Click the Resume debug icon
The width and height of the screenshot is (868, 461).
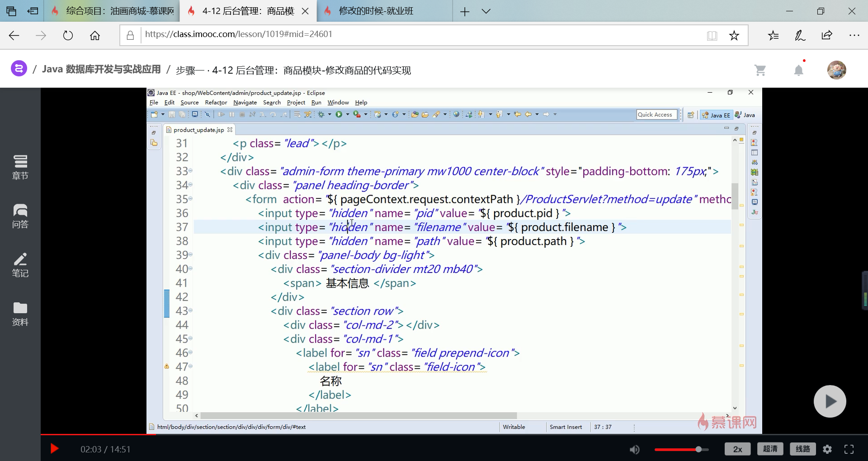pyautogui.click(x=222, y=114)
